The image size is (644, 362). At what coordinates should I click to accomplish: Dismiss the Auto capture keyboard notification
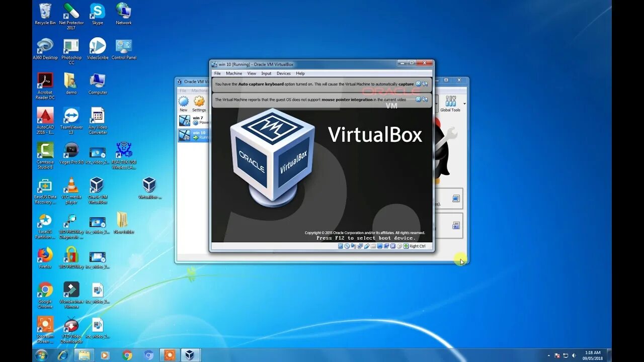(418, 84)
